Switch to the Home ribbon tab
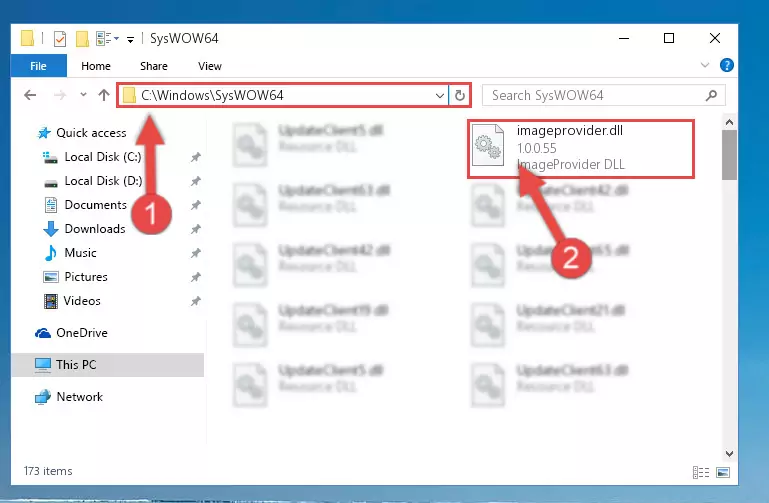The image size is (769, 503). 96,66
